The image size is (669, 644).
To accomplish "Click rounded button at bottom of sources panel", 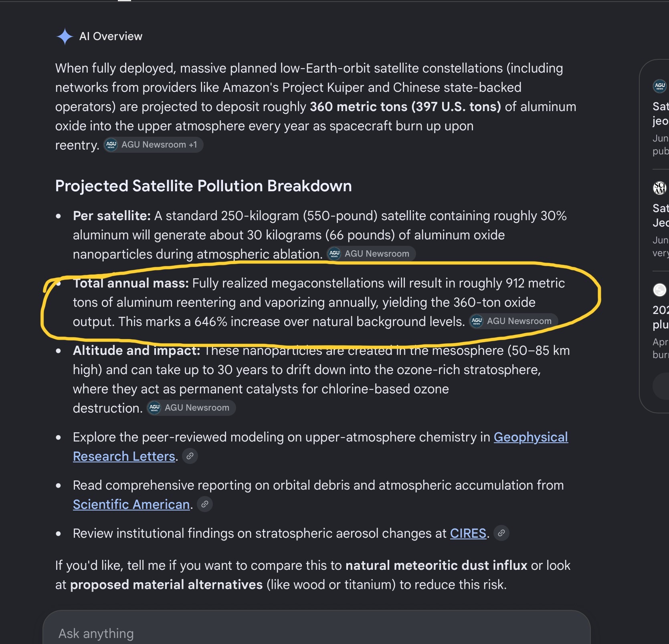I will pyautogui.click(x=661, y=386).
